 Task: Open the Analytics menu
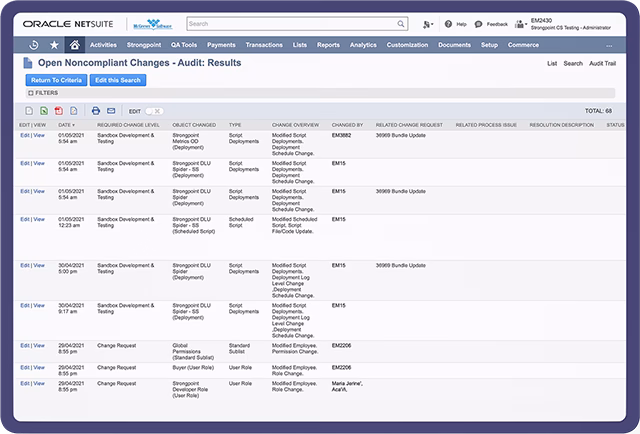(363, 45)
